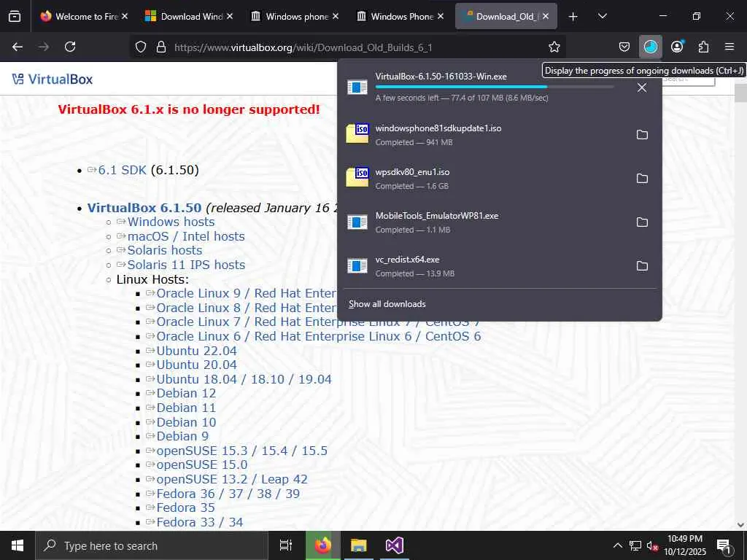Close the Download_Old_Builds tab

click(546, 16)
